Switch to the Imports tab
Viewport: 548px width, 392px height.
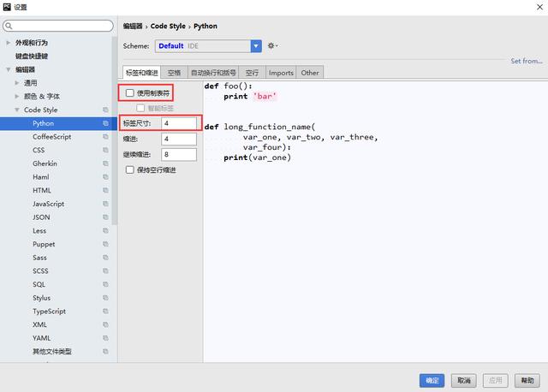tap(281, 73)
